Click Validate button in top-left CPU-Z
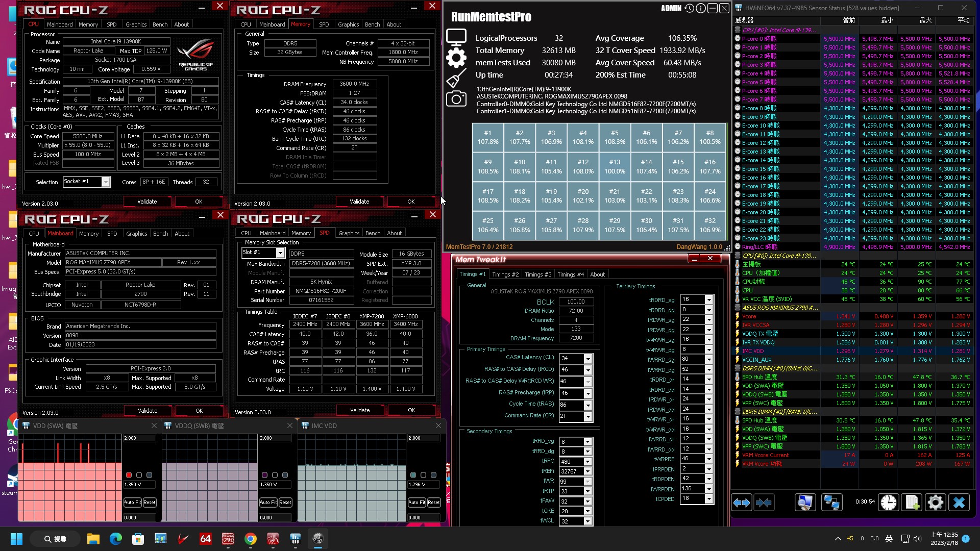This screenshot has height=551, width=980. pyautogui.click(x=146, y=201)
